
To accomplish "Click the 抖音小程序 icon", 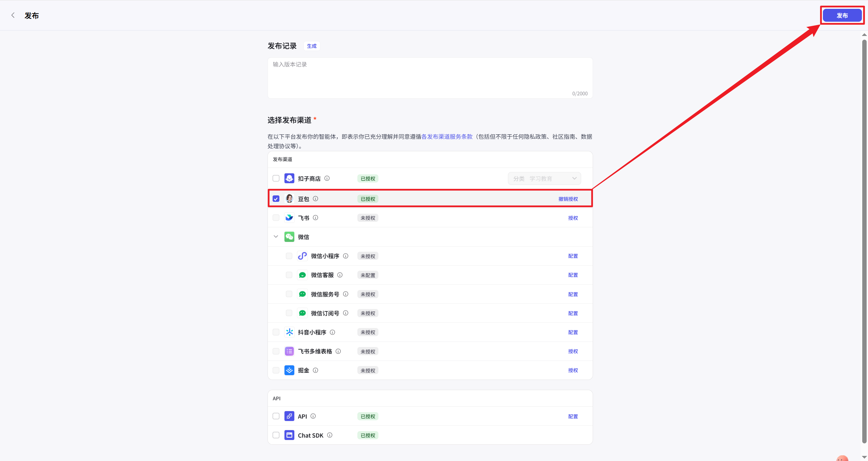I will [x=289, y=332].
